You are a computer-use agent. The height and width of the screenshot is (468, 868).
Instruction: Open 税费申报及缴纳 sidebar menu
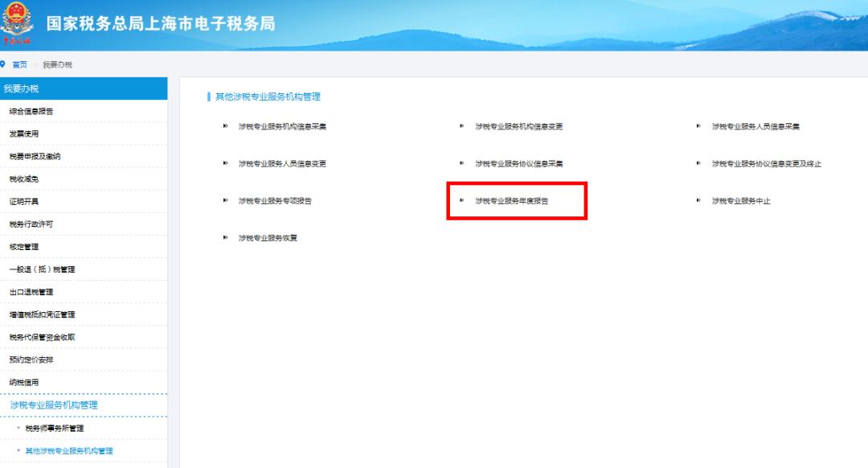point(35,156)
